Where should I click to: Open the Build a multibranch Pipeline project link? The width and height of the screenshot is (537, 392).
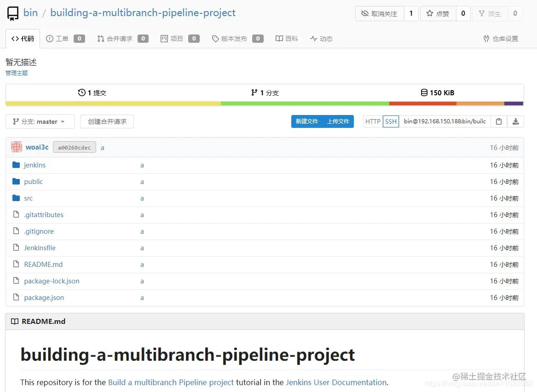click(x=171, y=382)
